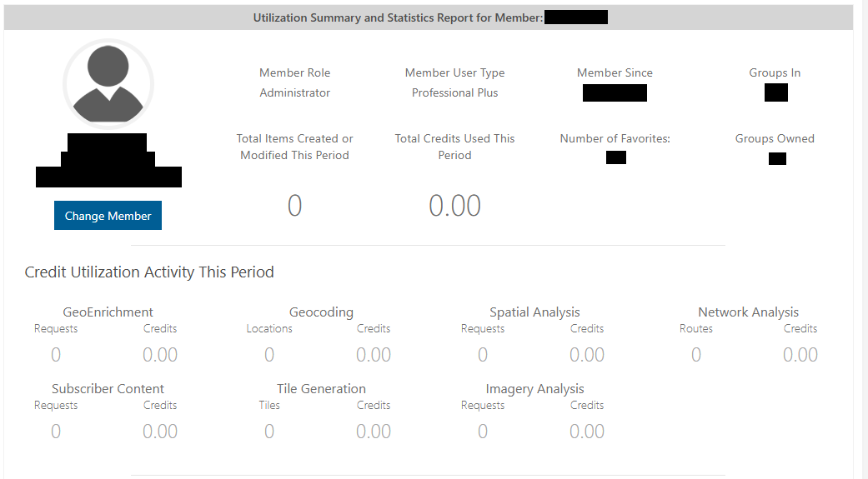Screen dimensions: 868x479
Task: Click the Routes label under Network Analysis
Action: (696, 329)
